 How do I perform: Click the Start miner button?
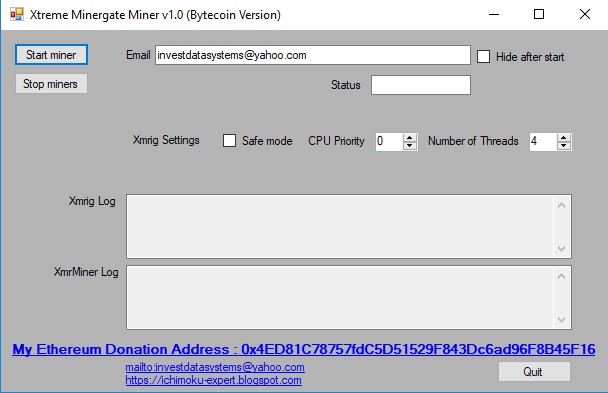(x=51, y=55)
